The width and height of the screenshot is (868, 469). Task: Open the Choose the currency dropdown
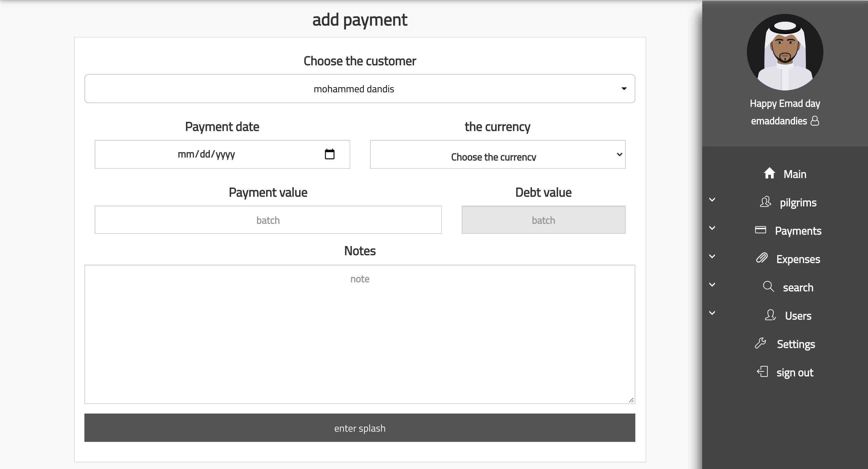pos(497,155)
